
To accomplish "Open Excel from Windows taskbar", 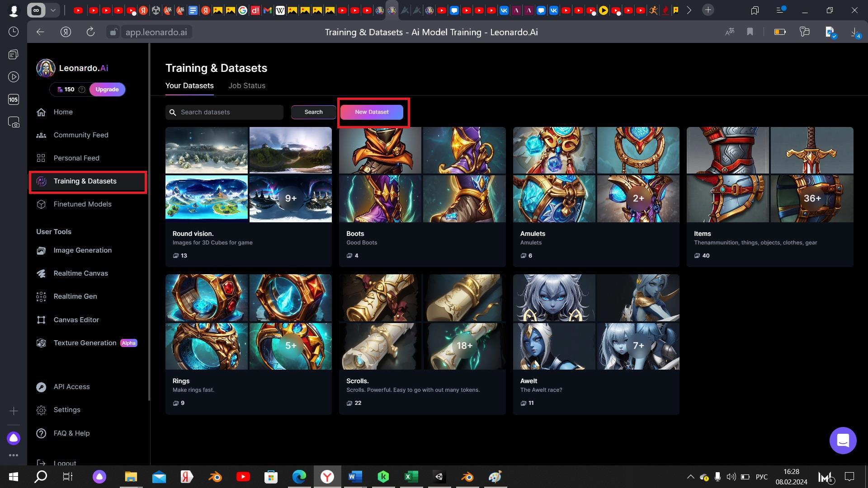I will coord(411,477).
